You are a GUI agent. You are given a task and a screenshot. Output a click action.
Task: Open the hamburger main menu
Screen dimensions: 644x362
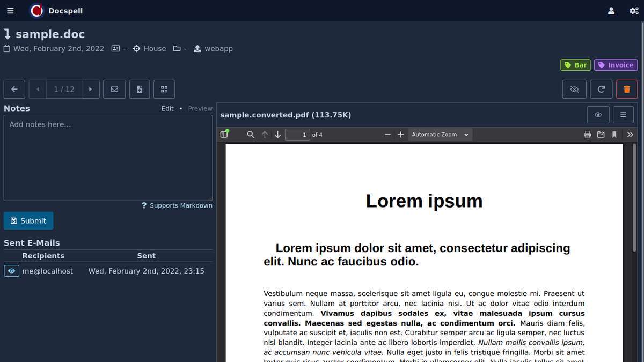pyautogui.click(x=10, y=11)
